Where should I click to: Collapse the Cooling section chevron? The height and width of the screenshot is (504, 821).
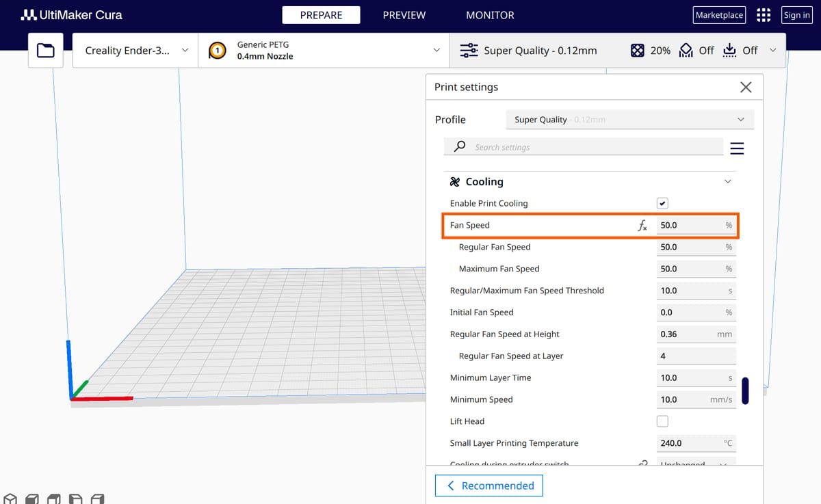(728, 182)
